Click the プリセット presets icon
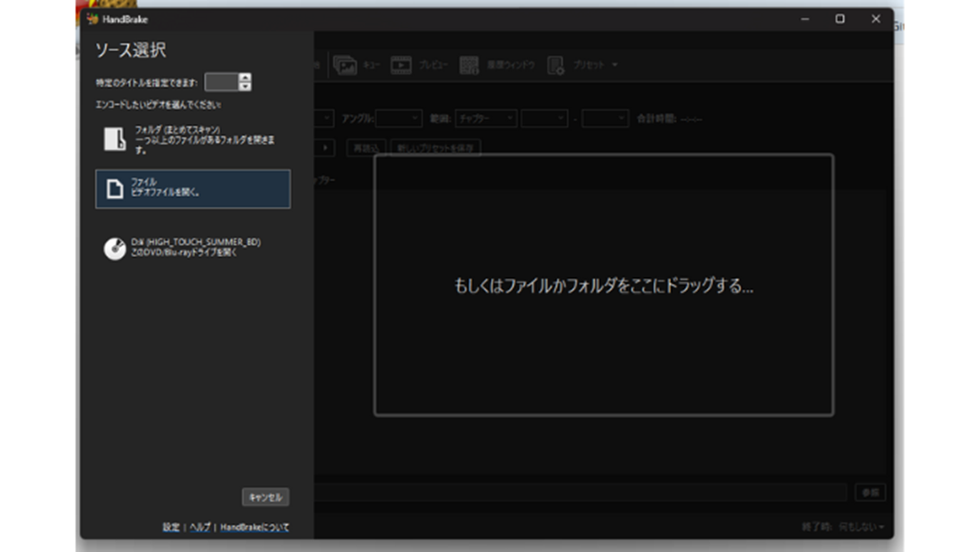Viewport: 980px width, 552px height. tap(555, 65)
